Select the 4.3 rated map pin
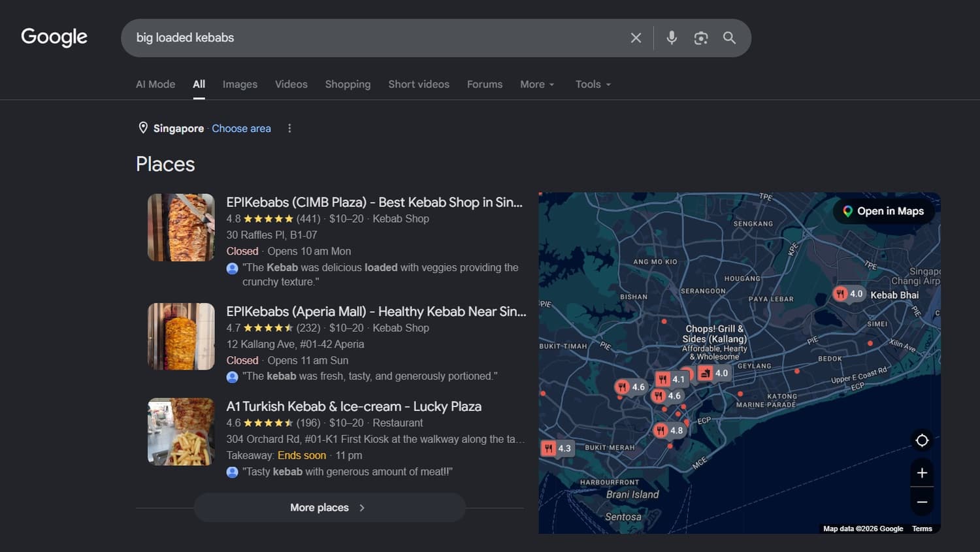Screen dimensions: 980x552 click(x=557, y=448)
